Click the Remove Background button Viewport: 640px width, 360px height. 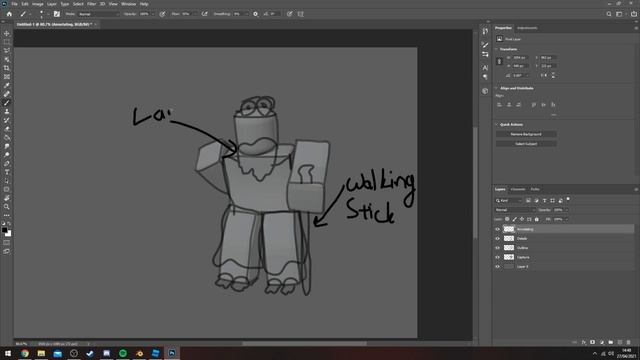tap(526, 134)
